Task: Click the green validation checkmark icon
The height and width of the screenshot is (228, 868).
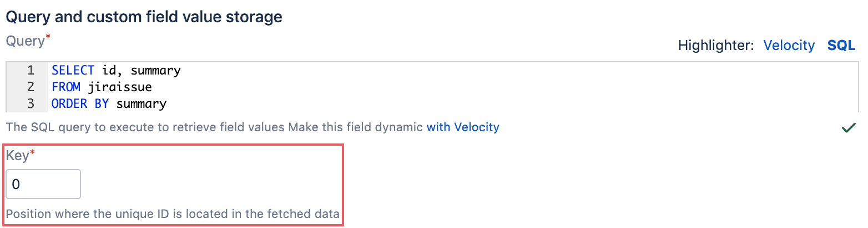Action: [848, 128]
